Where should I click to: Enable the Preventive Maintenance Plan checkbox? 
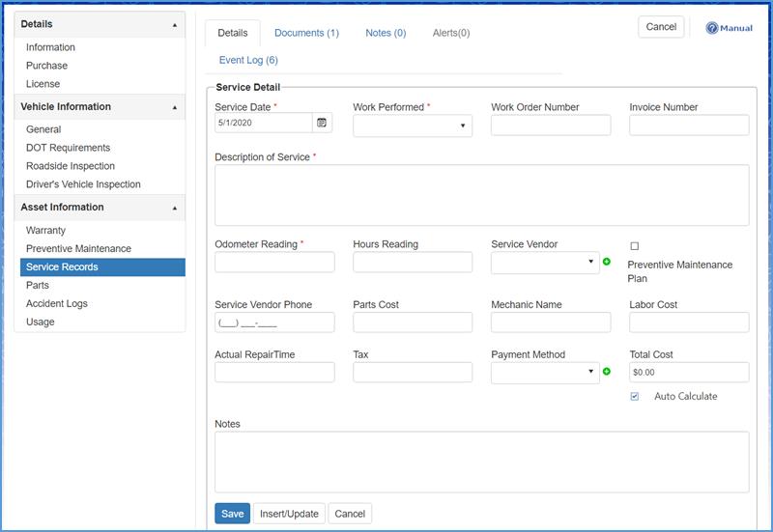tap(634, 246)
